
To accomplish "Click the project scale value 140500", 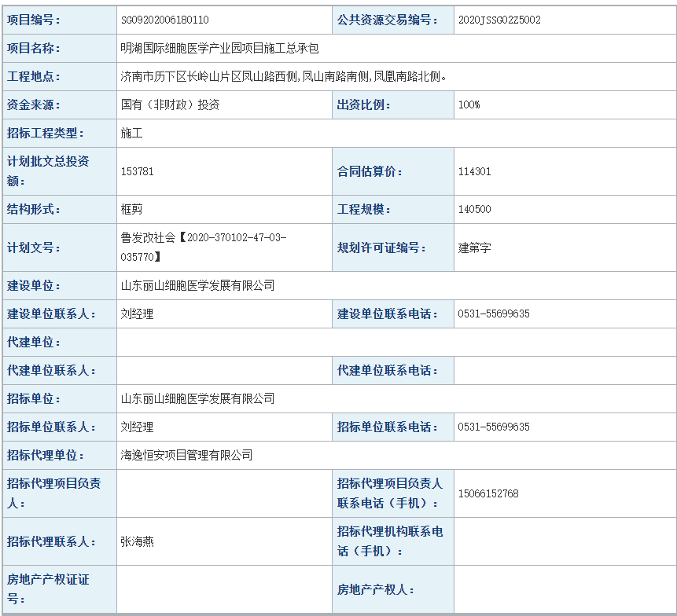I will click(x=474, y=209).
